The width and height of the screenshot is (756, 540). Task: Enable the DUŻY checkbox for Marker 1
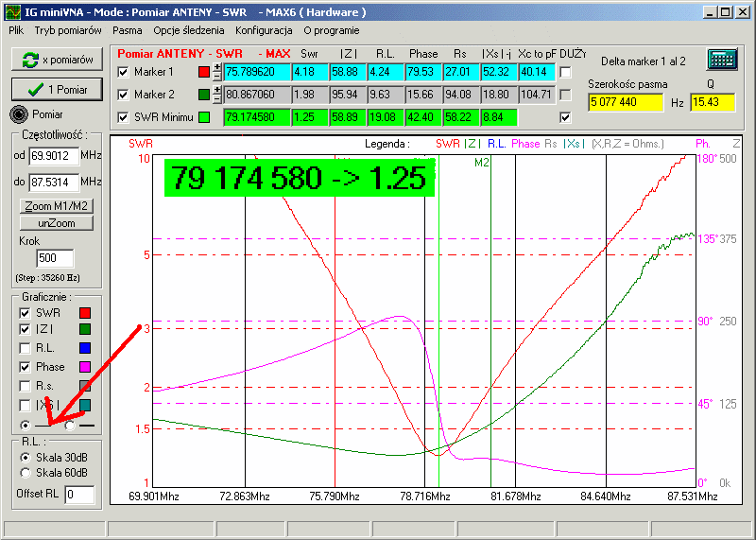pyautogui.click(x=565, y=72)
